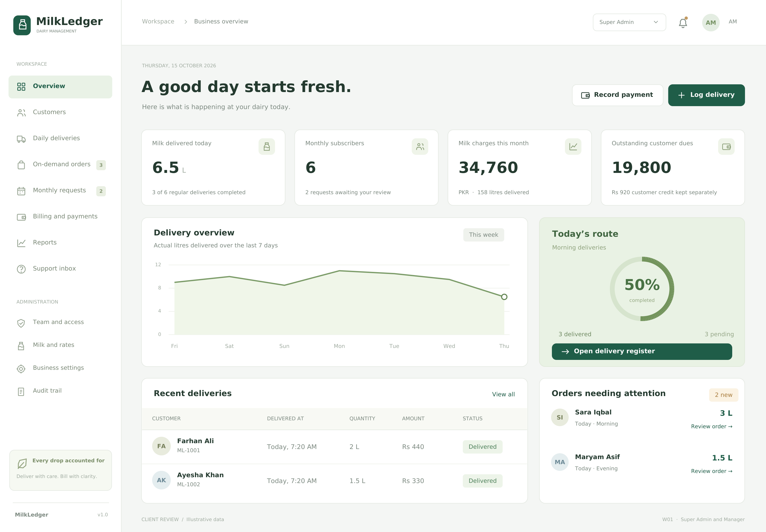
Task: Click the 2 new orders badge
Action: (723, 395)
